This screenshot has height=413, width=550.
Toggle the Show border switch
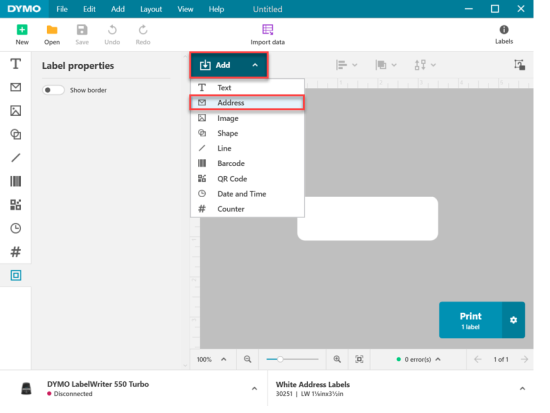(x=53, y=90)
